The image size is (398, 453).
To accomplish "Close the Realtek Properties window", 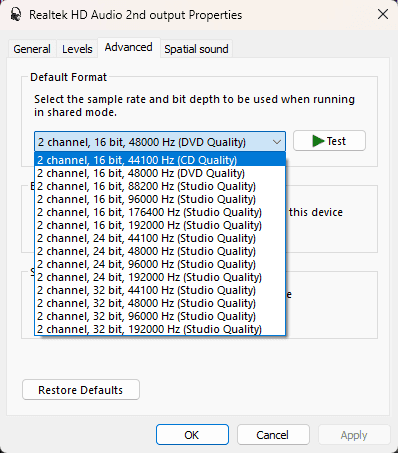I will (x=383, y=14).
